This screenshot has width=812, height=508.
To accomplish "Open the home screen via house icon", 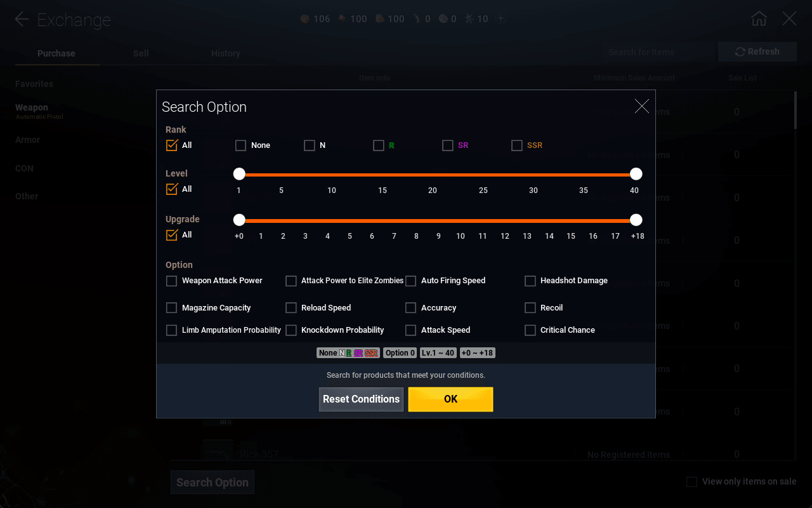I will (759, 18).
